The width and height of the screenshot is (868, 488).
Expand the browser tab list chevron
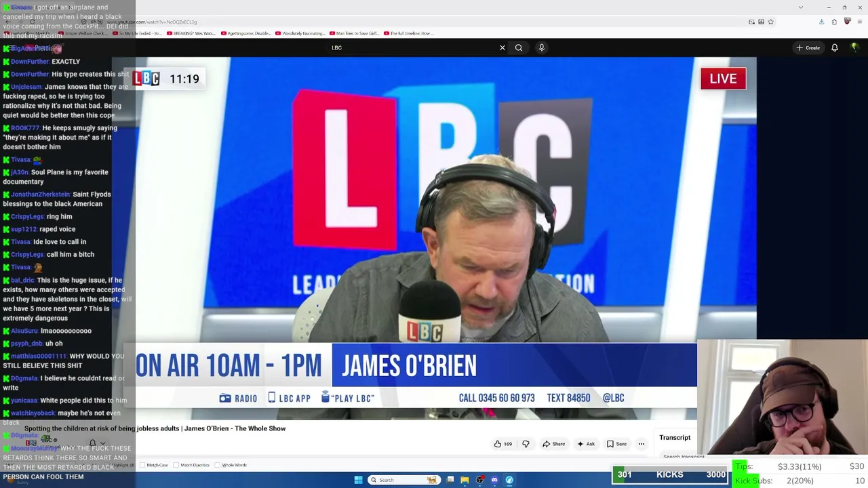click(801, 7)
